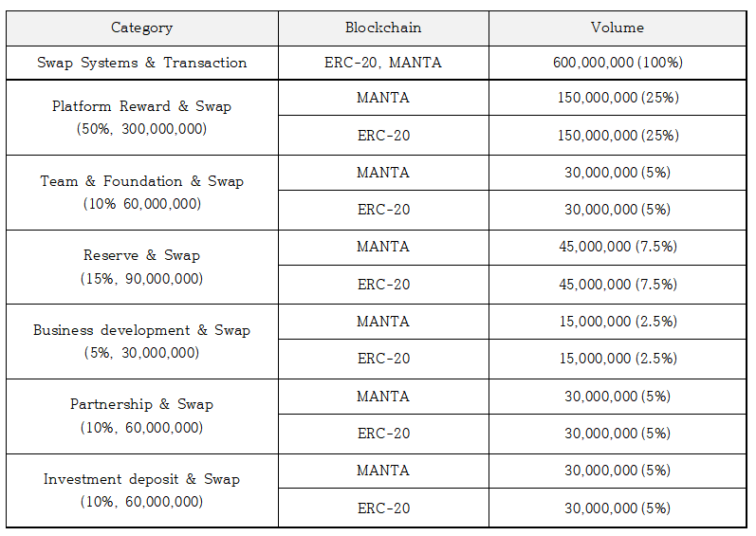Select ERC-20 cell for Investment deposit
The width and height of the screenshot is (756, 536).
pyautogui.click(x=383, y=508)
